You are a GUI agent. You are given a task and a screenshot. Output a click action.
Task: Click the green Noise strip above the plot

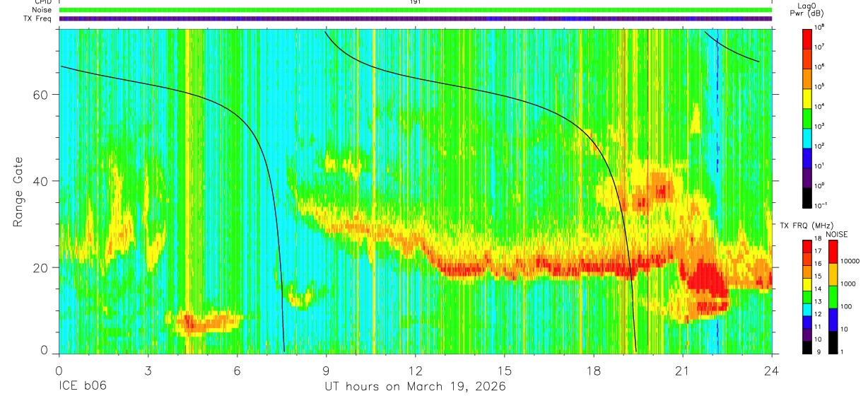click(416, 10)
